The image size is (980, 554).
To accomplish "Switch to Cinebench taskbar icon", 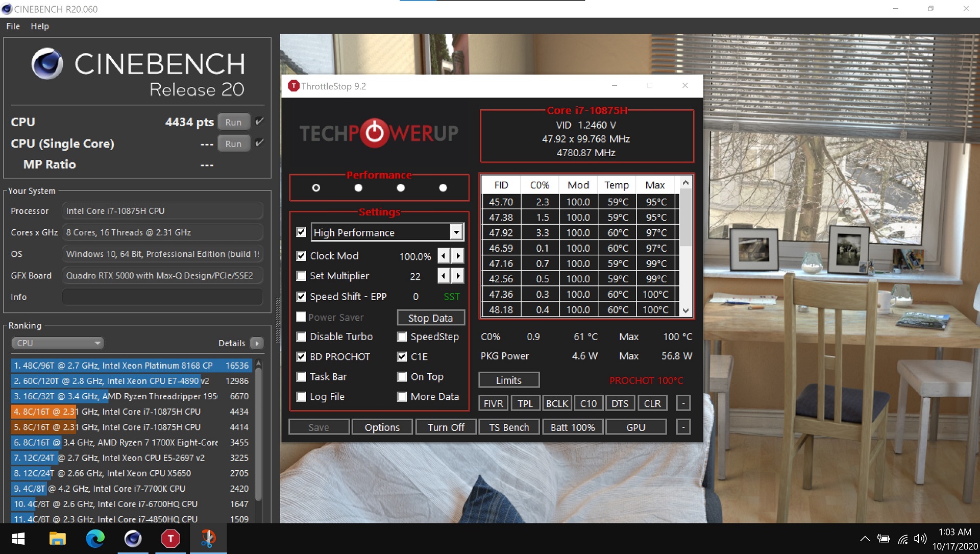I will tap(133, 539).
